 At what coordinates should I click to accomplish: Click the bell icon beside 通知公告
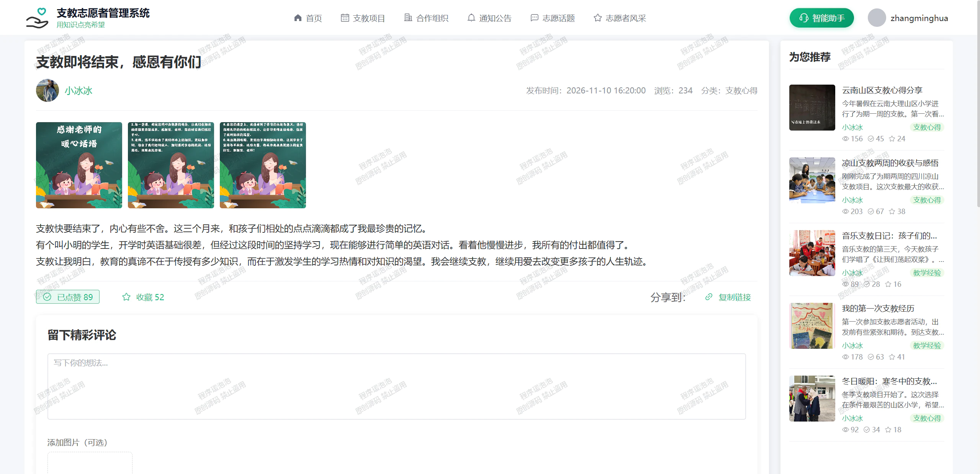tap(471, 18)
